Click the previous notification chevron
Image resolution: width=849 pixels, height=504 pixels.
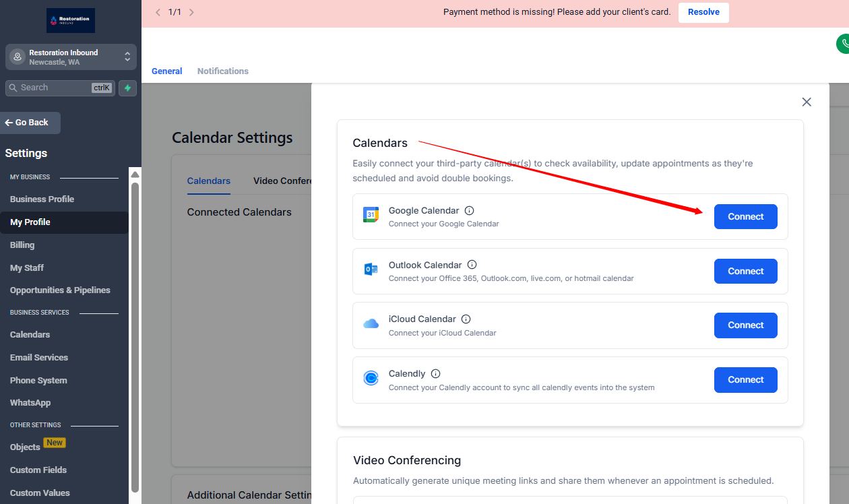[158, 12]
